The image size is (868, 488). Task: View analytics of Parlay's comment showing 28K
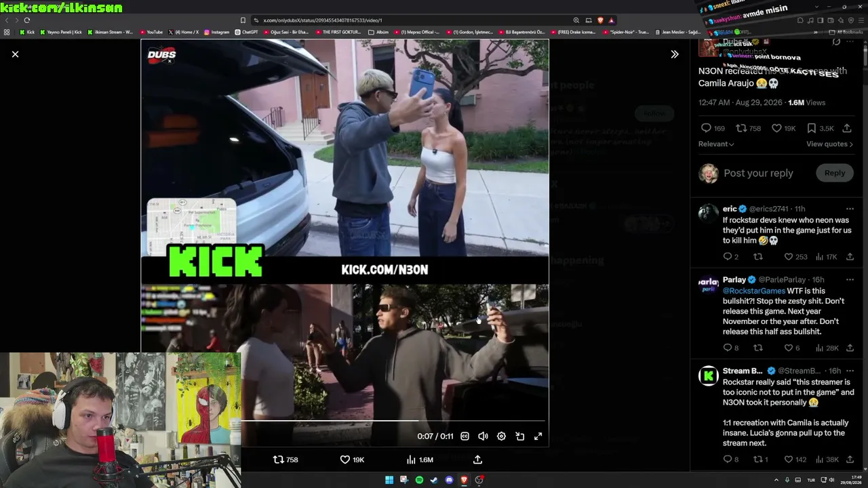pyautogui.click(x=827, y=348)
